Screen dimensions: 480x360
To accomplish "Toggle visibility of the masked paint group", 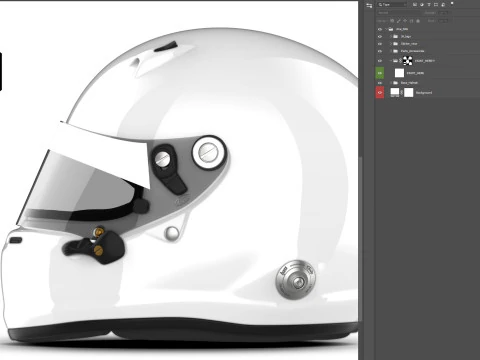I will pos(380,61).
